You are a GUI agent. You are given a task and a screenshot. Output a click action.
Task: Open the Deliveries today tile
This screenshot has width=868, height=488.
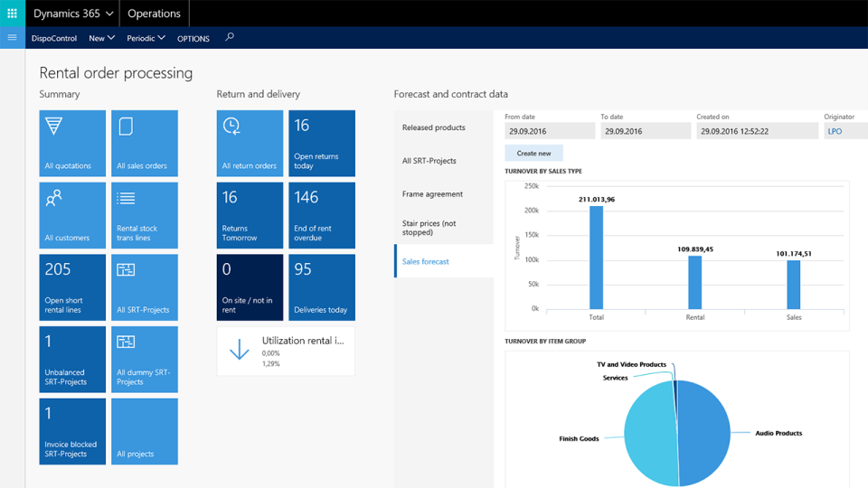click(x=322, y=287)
